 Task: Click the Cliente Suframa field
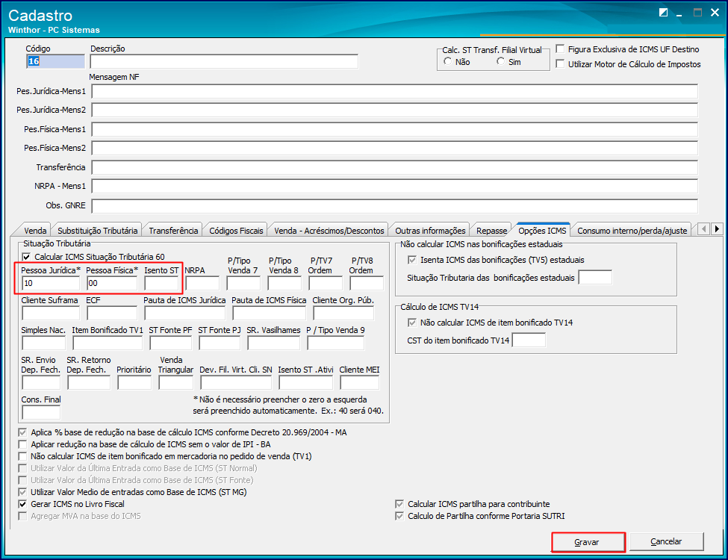[x=51, y=314]
